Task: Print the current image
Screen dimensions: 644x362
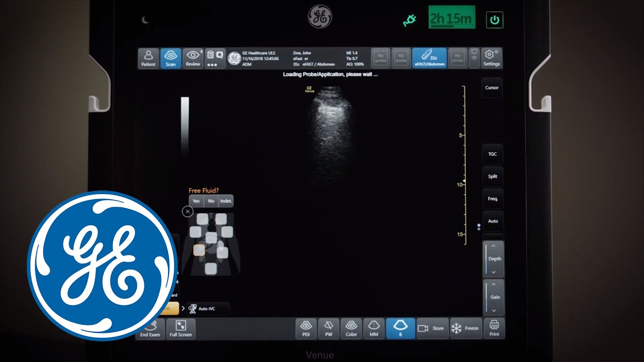Action: (x=494, y=328)
